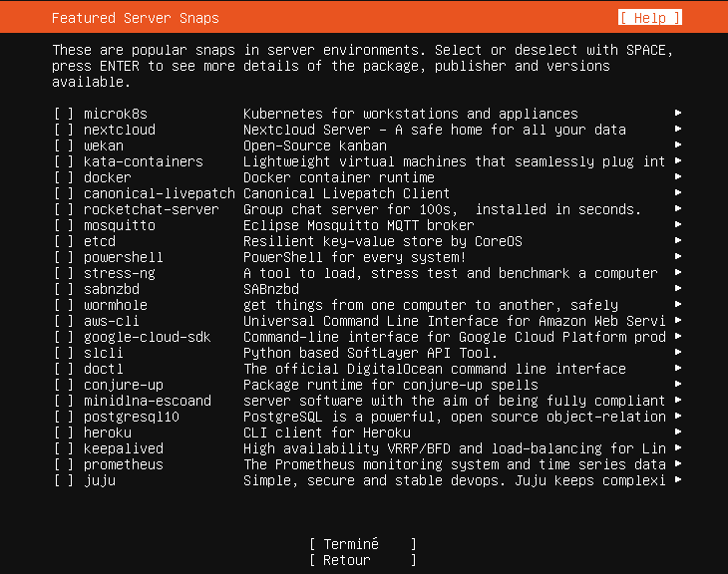Select the Terminé button

363,544
